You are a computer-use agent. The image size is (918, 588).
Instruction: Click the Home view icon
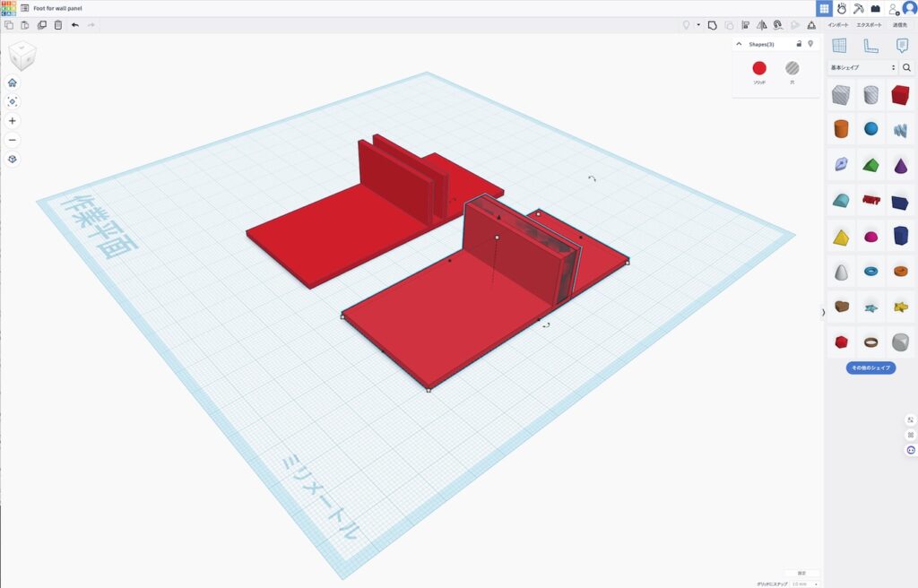(13, 82)
